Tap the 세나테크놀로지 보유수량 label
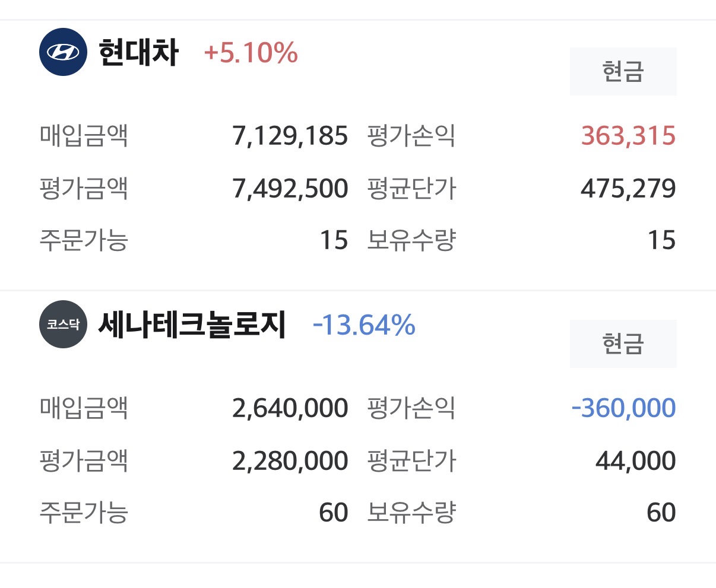The height and width of the screenshot is (588, 716). (411, 513)
